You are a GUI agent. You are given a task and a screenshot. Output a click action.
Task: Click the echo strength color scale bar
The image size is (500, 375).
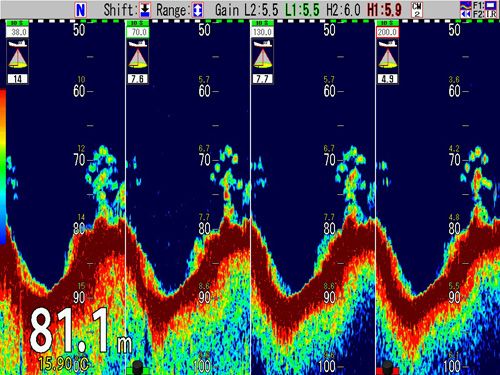[x=3, y=166]
